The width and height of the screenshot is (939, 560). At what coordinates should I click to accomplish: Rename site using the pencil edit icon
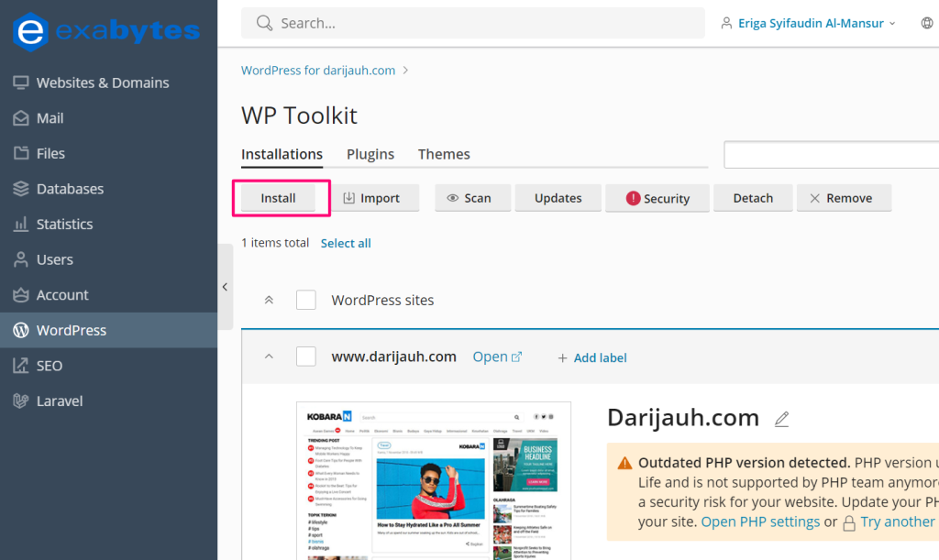(x=781, y=419)
